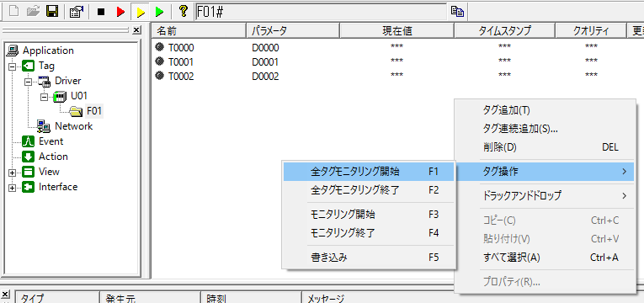Screen dimensions: 644x303
Task: Click the タイプ column header in message pane
Action: (x=57, y=298)
